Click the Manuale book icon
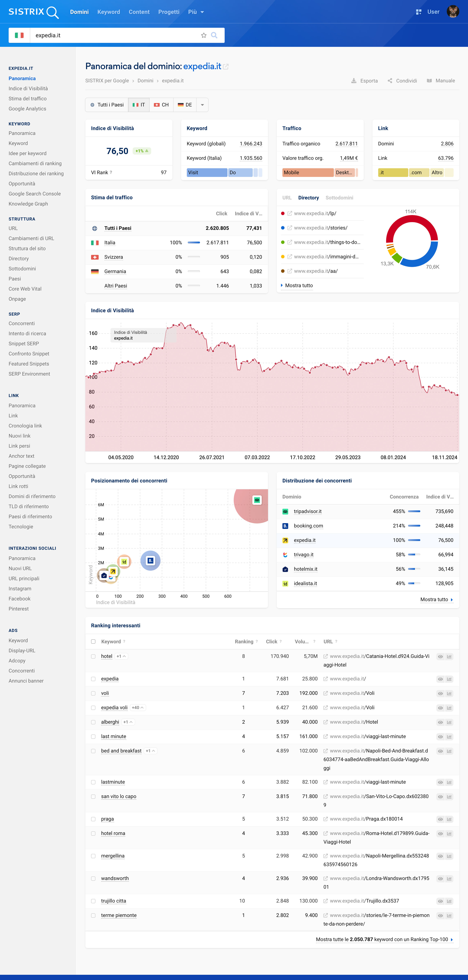This screenshot has width=468, height=980. coord(429,81)
